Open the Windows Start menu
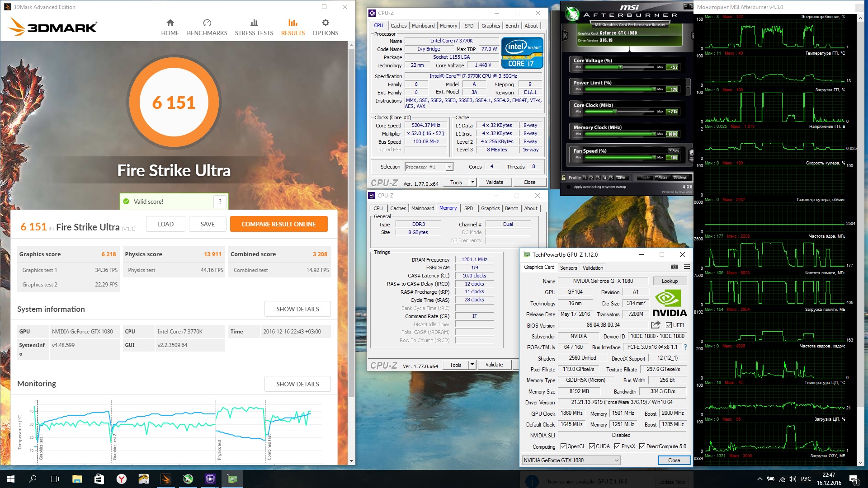Viewport: 868px width, 488px height. 11,479
